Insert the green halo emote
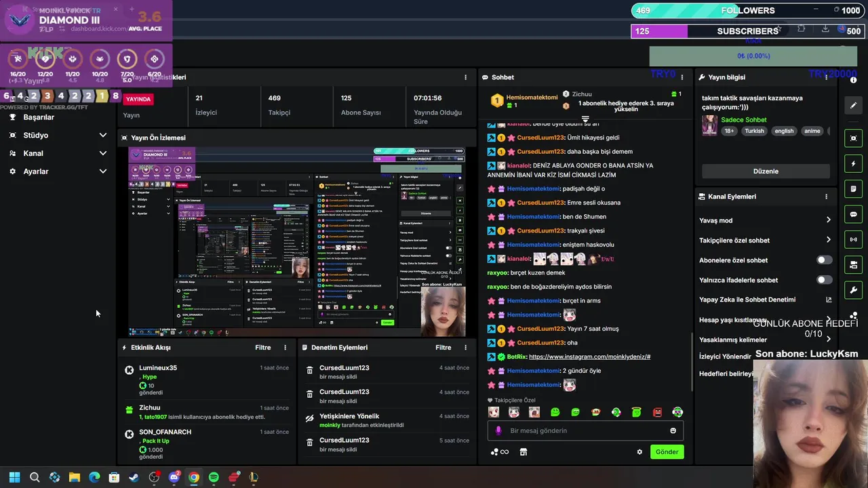Screen dimensions: 868x488 point(636,412)
